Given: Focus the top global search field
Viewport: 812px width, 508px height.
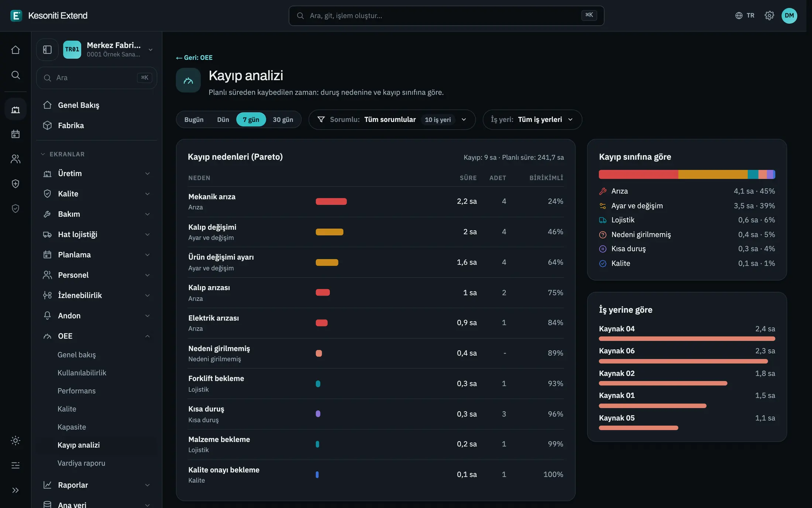Looking at the screenshot, I should 446,16.
